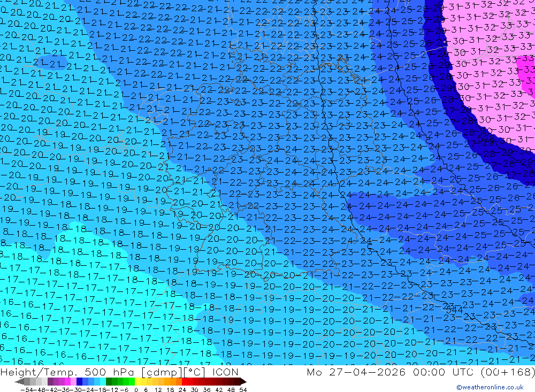Click the '0' legend value

pos(136,390)
